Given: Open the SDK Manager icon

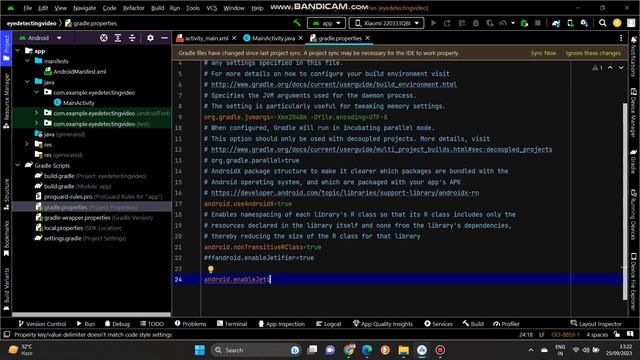Looking at the screenshot, I should pos(584,23).
